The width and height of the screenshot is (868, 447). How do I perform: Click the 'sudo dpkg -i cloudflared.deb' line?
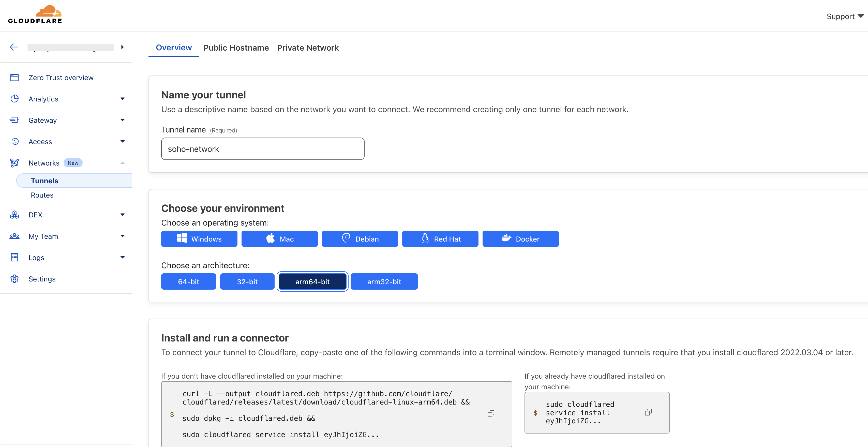(249, 418)
